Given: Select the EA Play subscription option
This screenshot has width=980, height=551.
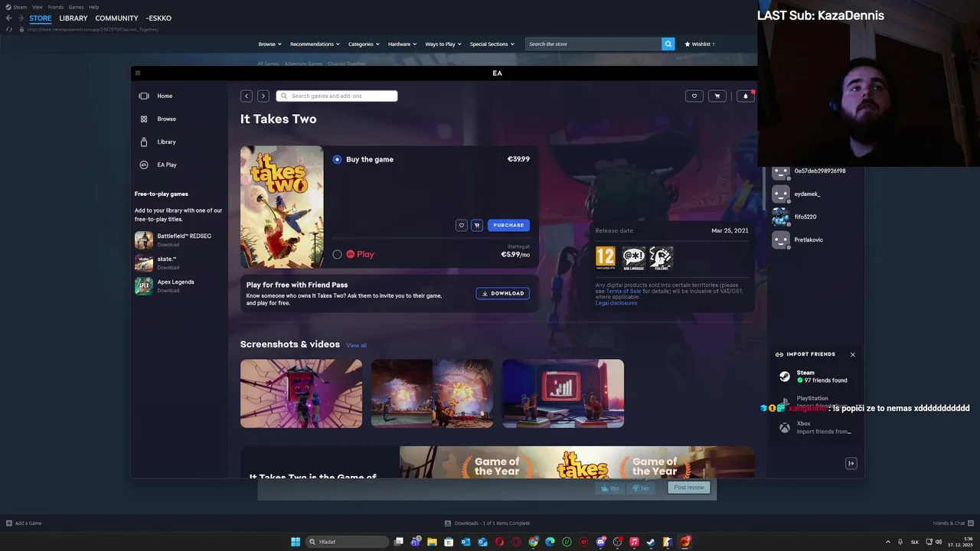Looking at the screenshot, I should (337, 254).
